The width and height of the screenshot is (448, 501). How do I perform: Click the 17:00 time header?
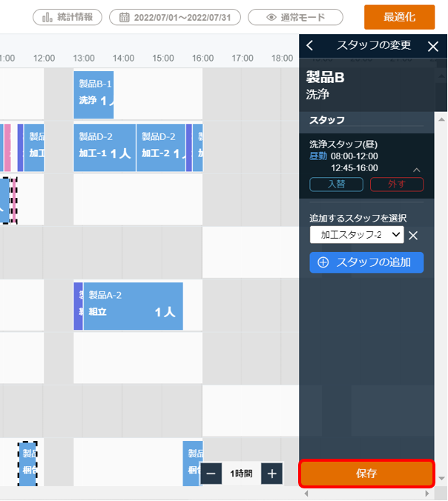click(x=243, y=58)
